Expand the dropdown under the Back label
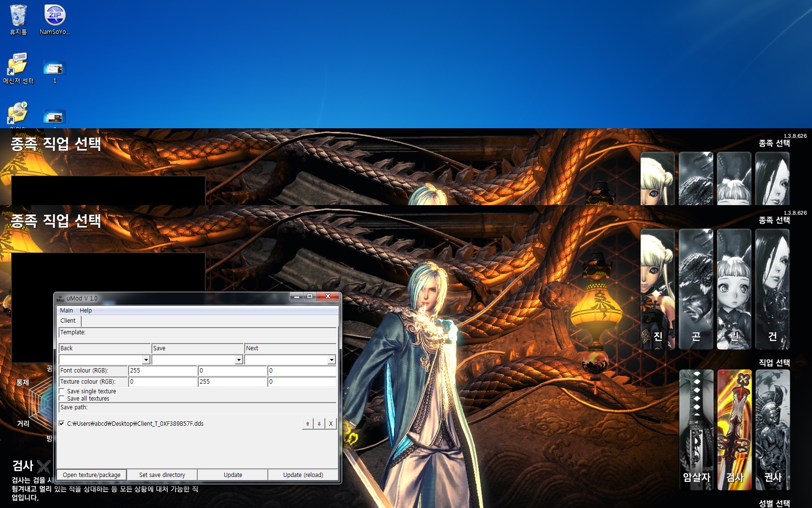The image size is (812, 508). (146, 360)
